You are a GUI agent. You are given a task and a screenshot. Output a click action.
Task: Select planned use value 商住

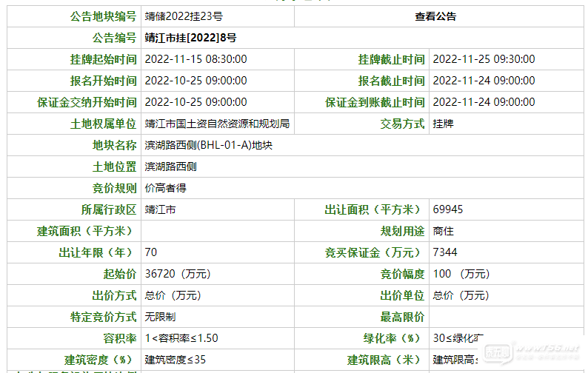444,231
